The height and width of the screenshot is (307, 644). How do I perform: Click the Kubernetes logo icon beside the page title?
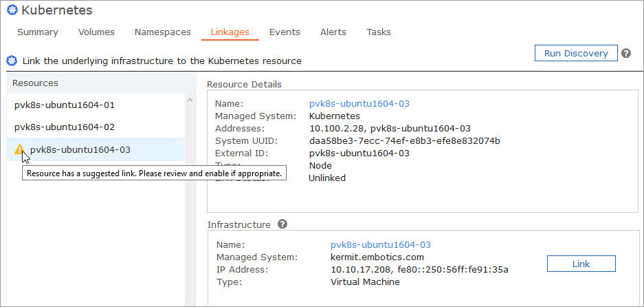(12, 10)
